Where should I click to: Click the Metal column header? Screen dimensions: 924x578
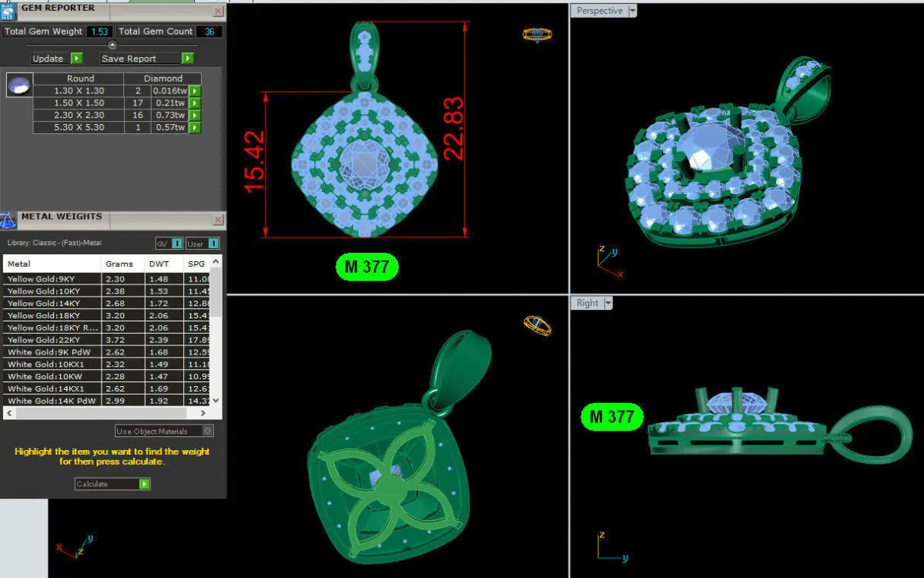click(52, 264)
